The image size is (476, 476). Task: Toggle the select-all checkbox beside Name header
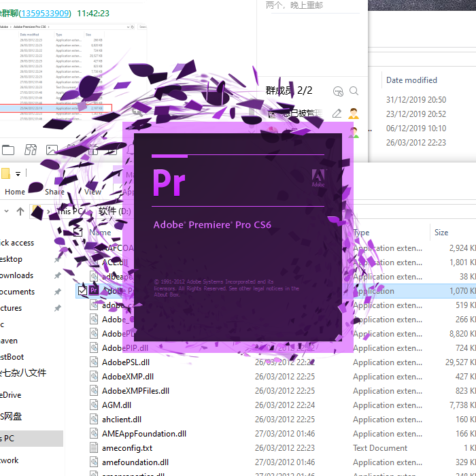pyautogui.click(x=78, y=233)
